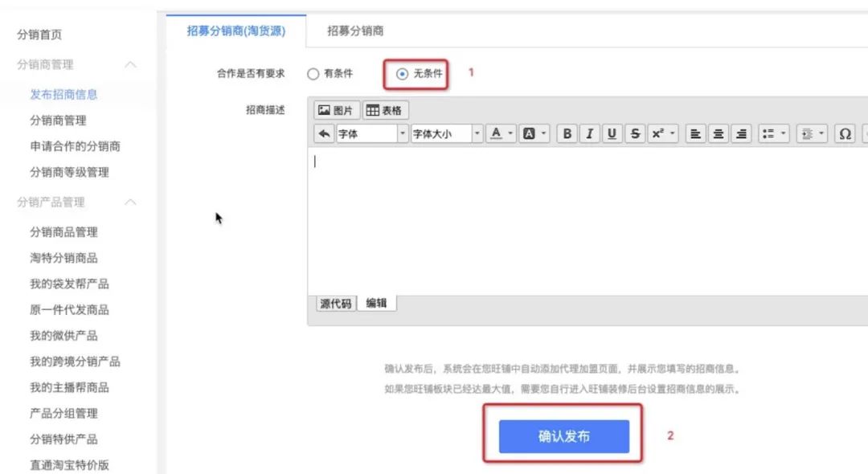Select center alignment in the editor toolbar

click(x=719, y=133)
